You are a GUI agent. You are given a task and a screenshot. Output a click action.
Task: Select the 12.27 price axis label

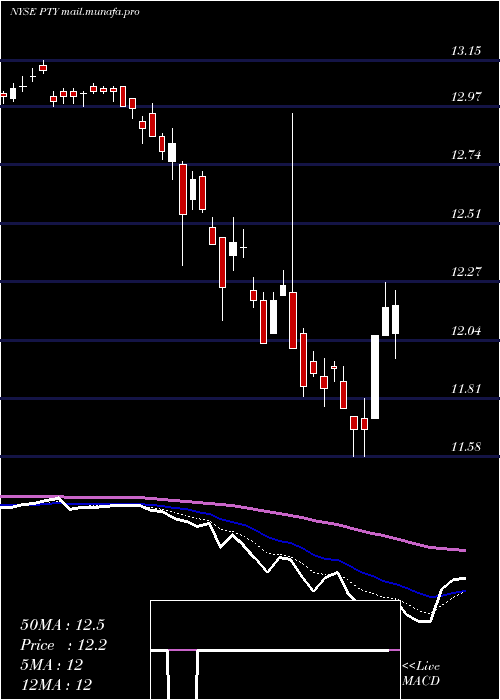pyautogui.click(x=466, y=271)
